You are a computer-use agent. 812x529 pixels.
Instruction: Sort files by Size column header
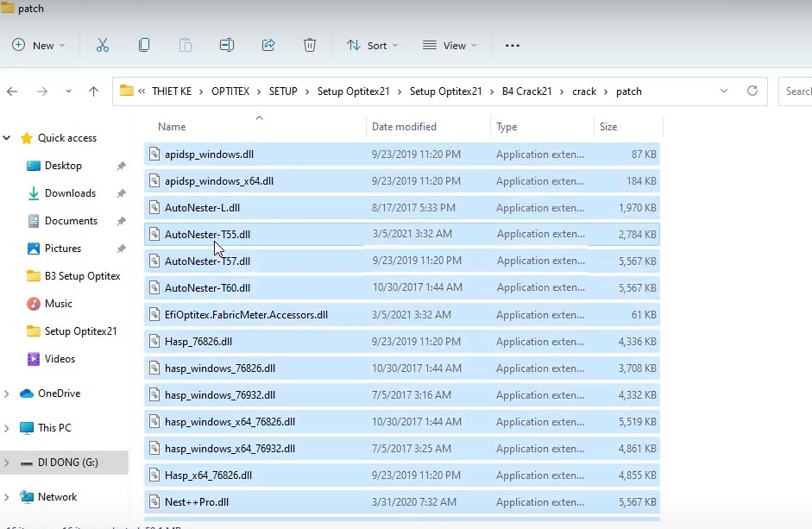pos(608,127)
